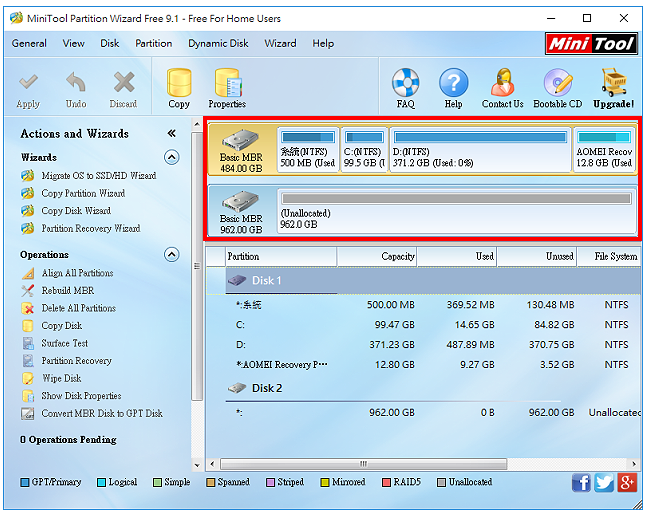
Task: Open the Google Plus share icon
Action: coord(627,482)
